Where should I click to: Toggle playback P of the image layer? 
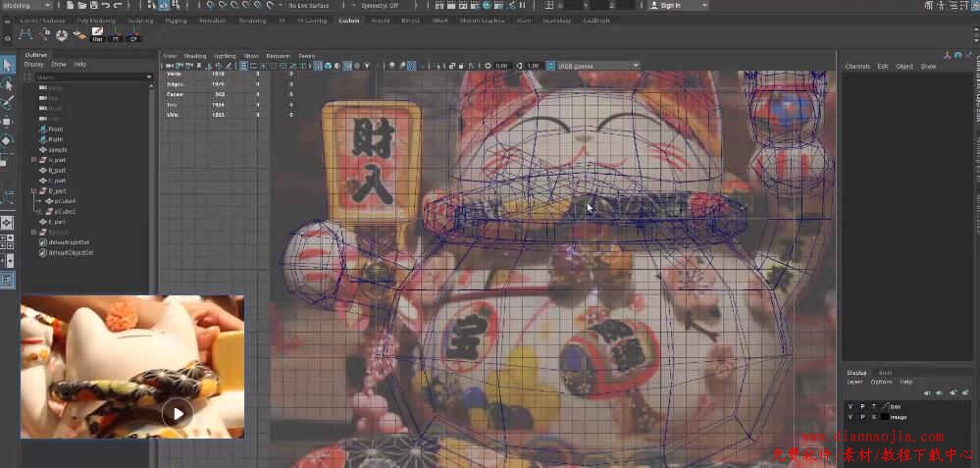[x=862, y=417]
